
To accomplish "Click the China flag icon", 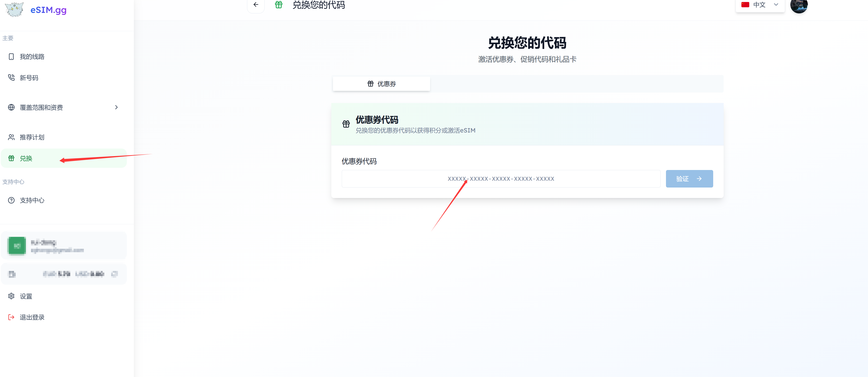I will pos(745,5).
